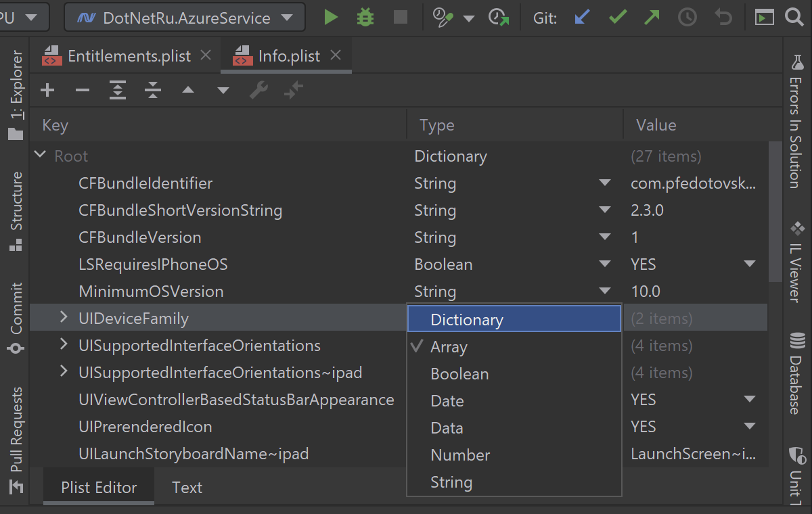Update project with the blue Git arrow
Viewport: 812px width, 514px height.
pyautogui.click(x=581, y=18)
